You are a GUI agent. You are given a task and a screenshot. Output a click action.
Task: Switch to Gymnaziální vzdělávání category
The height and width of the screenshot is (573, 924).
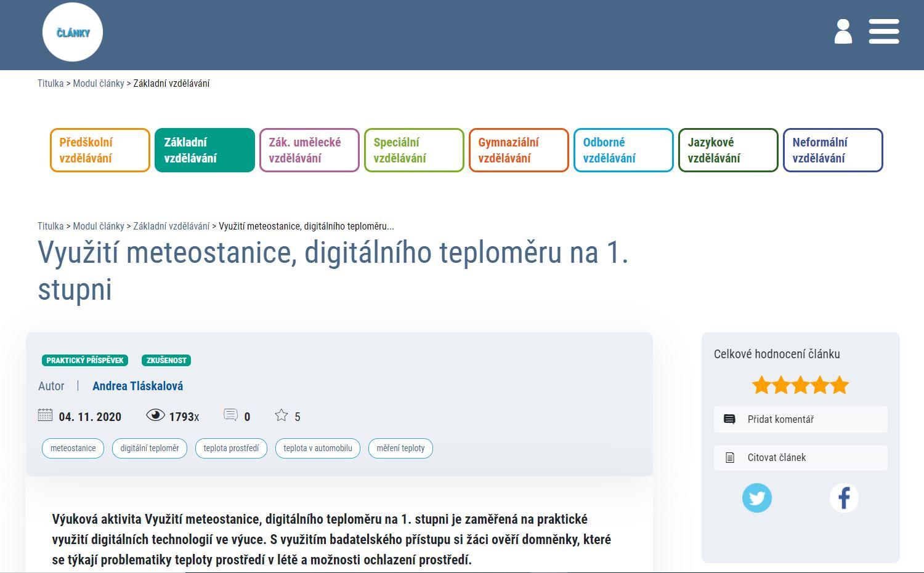(519, 150)
